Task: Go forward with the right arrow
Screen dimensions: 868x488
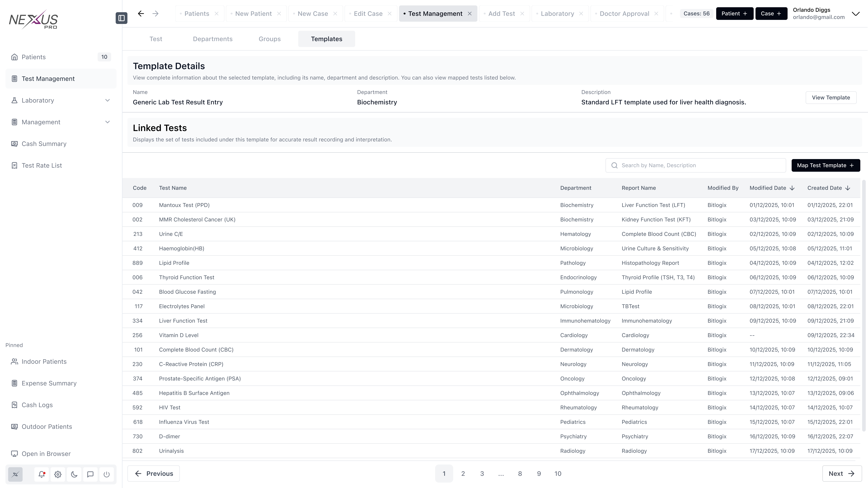Action: tap(155, 13)
